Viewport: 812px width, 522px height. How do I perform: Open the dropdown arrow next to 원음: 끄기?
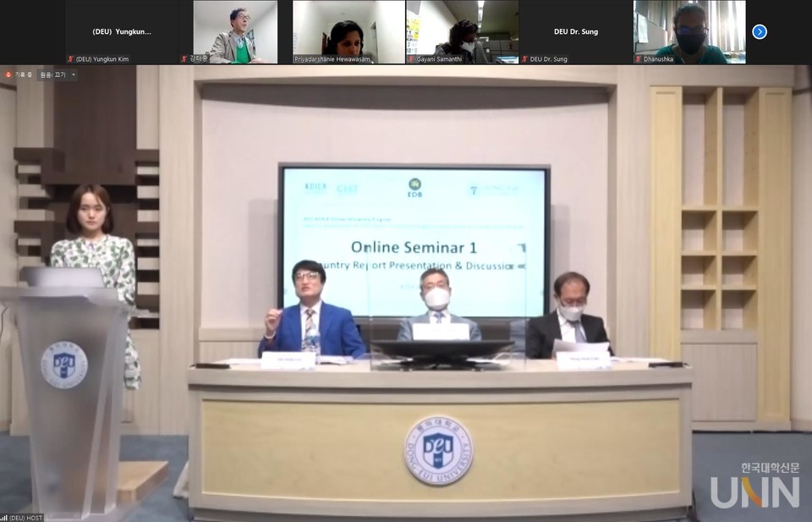pos(73,74)
